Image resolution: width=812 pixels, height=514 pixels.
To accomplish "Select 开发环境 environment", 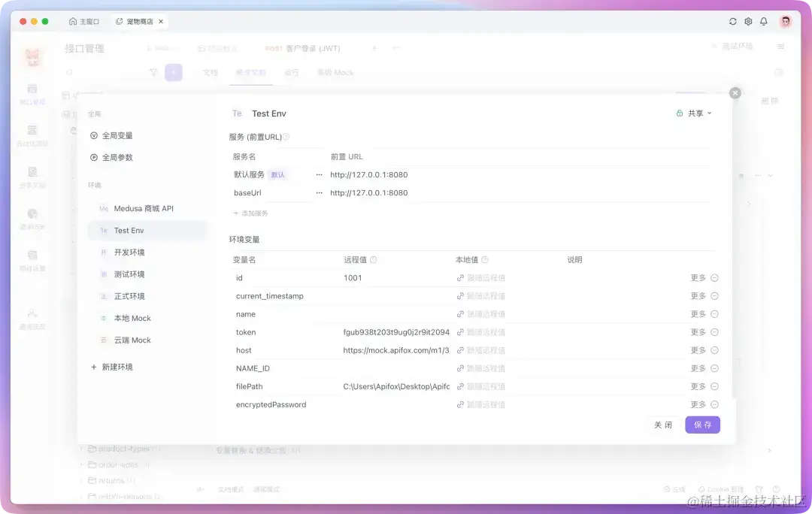I will 147,252.
